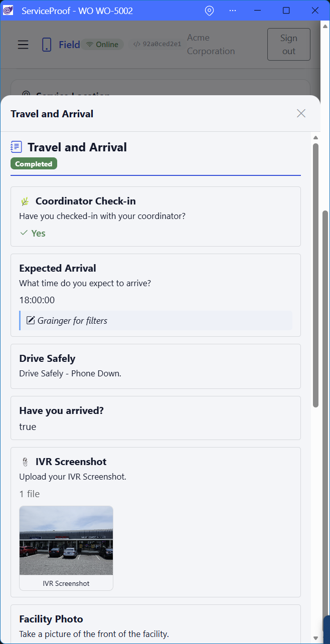Image resolution: width=330 pixels, height=644 pixels.
Task: Click the paperclip icon beside IVR Screenshot
Action: click(x=25, y=462)
